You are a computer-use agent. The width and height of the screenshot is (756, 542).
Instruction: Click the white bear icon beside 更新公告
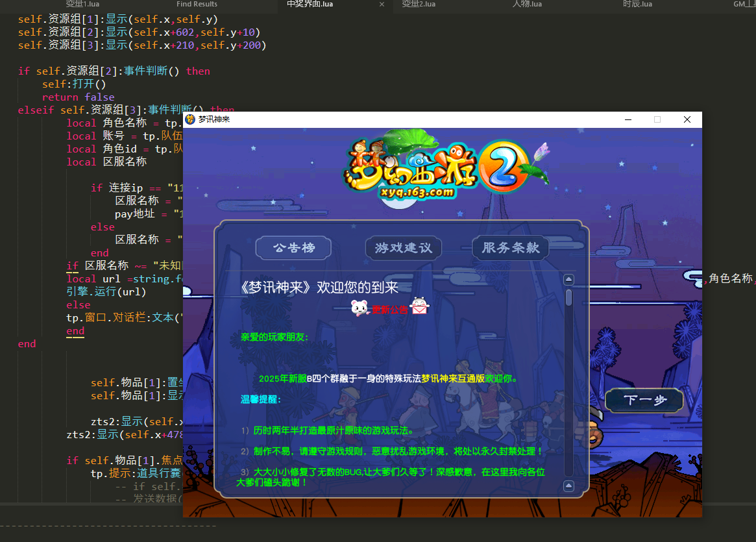(x=360, y=308)
